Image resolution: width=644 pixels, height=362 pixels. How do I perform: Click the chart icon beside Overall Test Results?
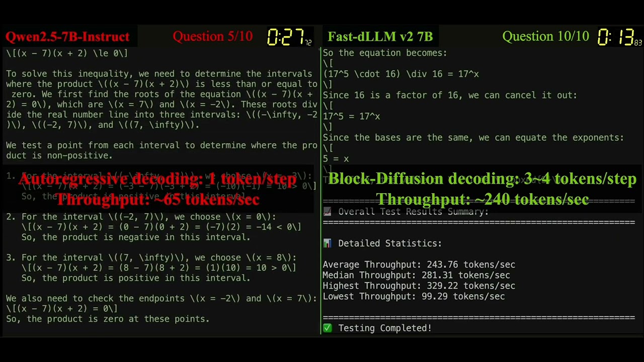327,212
